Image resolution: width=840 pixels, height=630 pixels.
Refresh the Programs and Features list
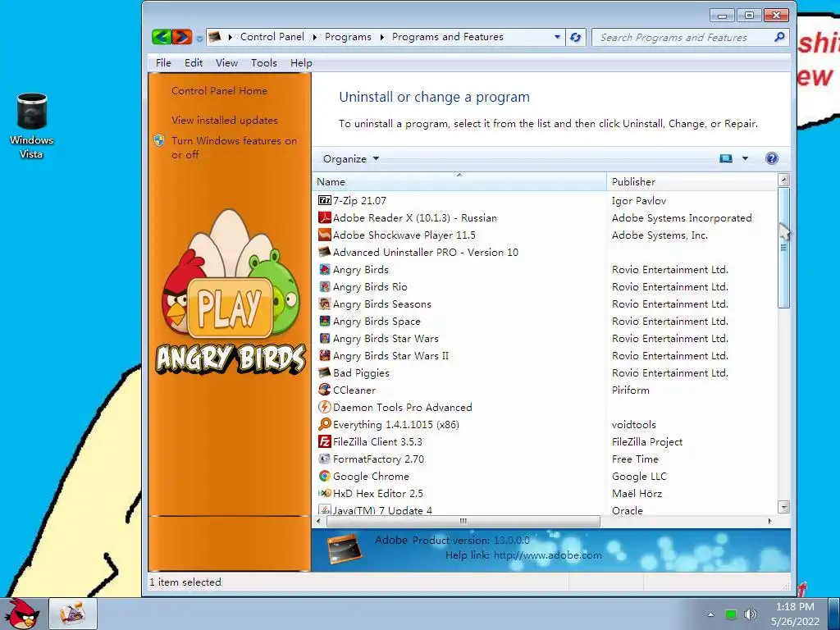(x=575, y=37)
